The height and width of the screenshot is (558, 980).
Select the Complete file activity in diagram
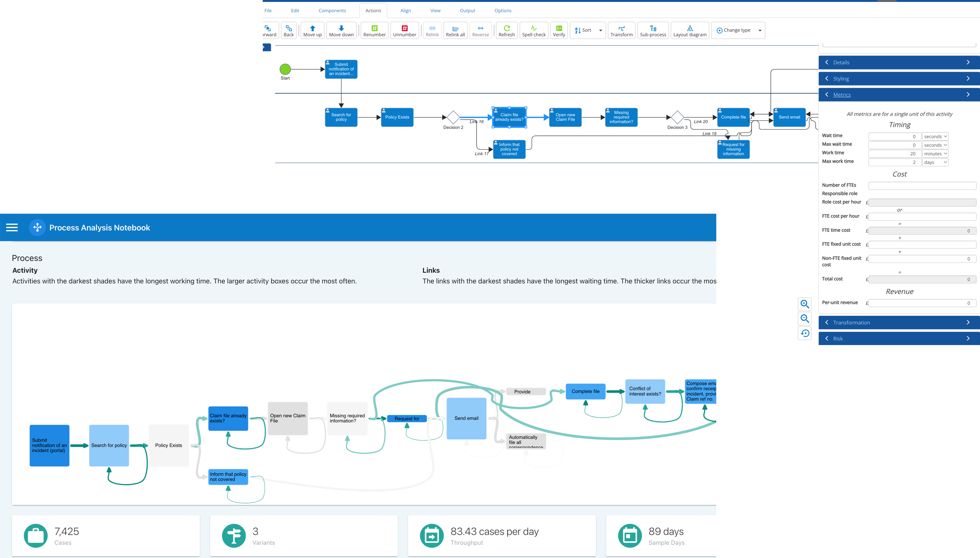[733, 117]
